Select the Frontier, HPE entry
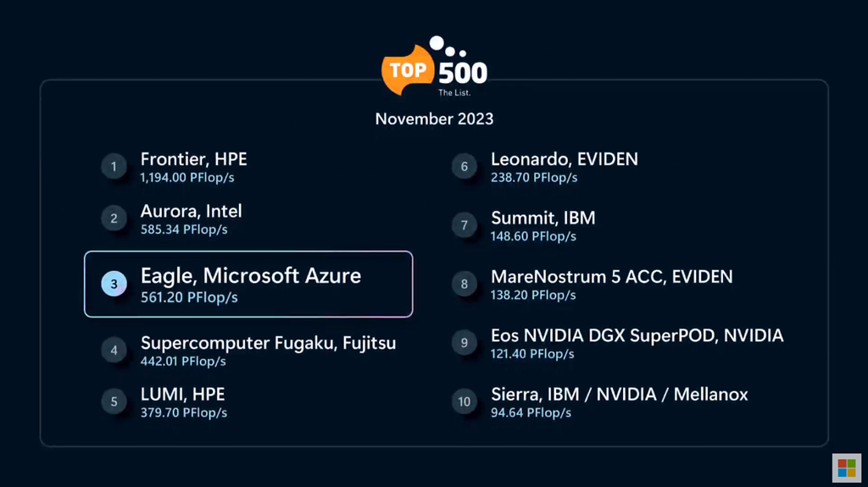Screen dimensions: 868x487 (x=193, y=159)
